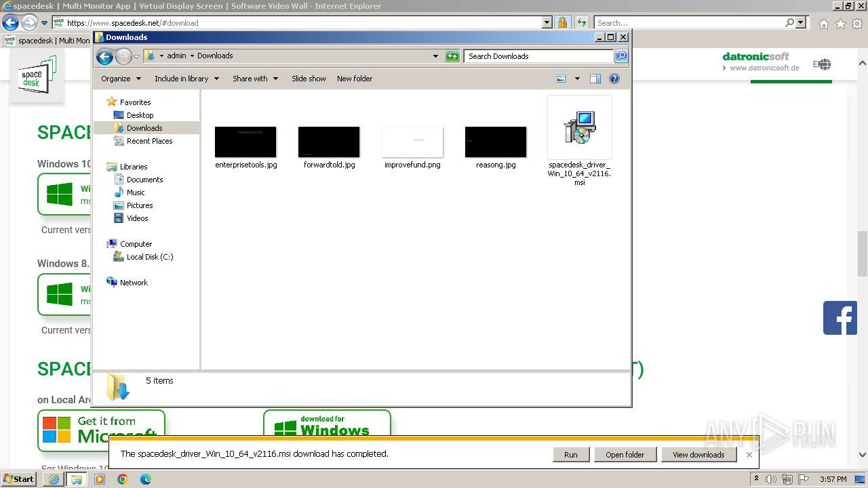This screenshot has height=488, width=868.
Task: Select the spacedesk browser tab
Action: [46, 41]
